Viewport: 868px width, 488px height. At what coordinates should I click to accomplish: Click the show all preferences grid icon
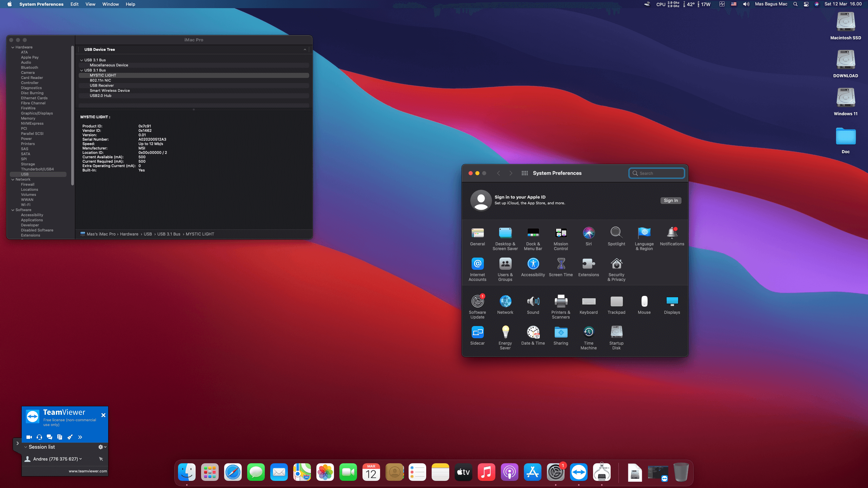click(525, 173)
